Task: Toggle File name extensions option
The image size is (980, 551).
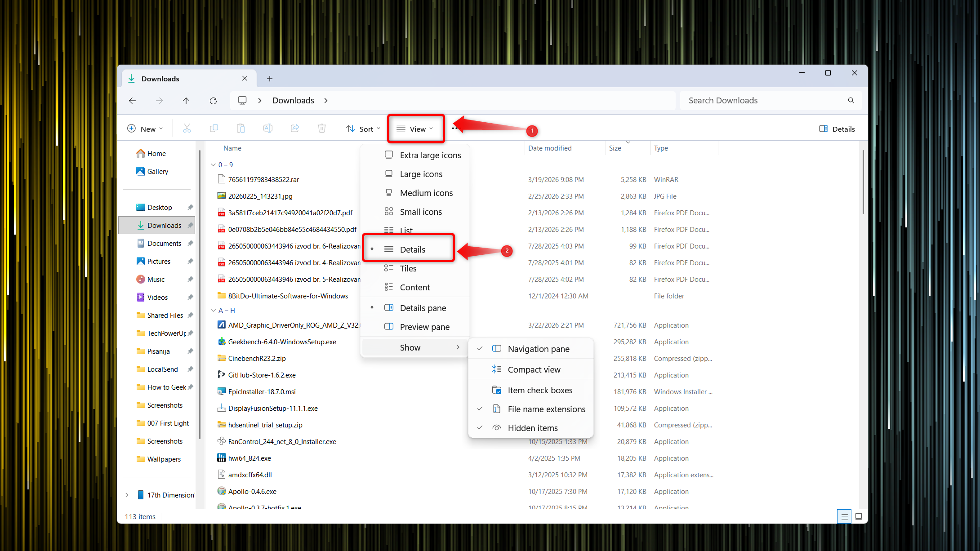Action: [x=531, y=409]
